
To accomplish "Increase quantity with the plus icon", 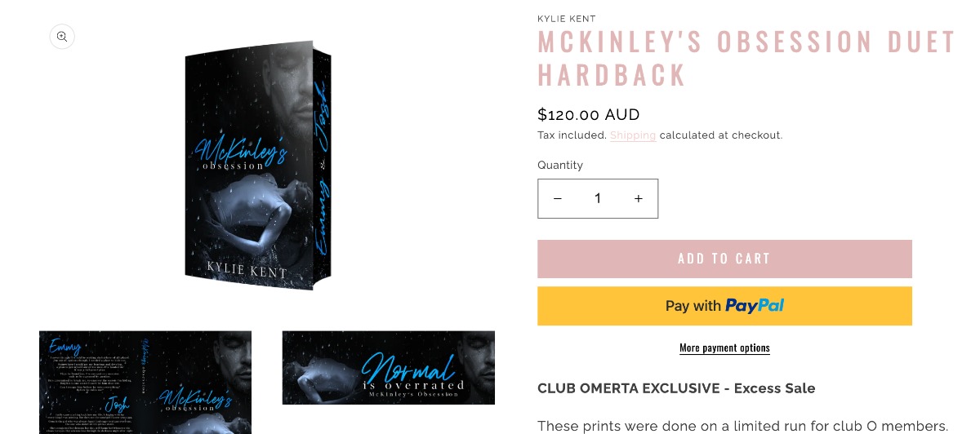I will coord(639,199).
